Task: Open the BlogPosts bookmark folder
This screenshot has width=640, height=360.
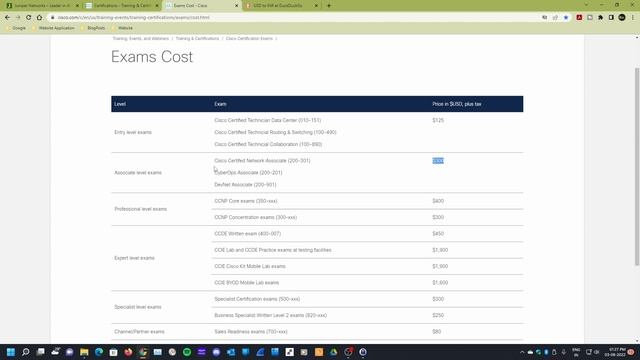Action: pyautogui.click(x=93, y=28)
